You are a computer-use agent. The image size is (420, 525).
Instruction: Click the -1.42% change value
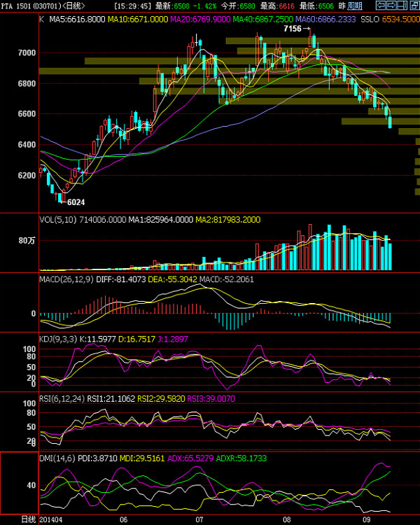(x=205, y=6)
